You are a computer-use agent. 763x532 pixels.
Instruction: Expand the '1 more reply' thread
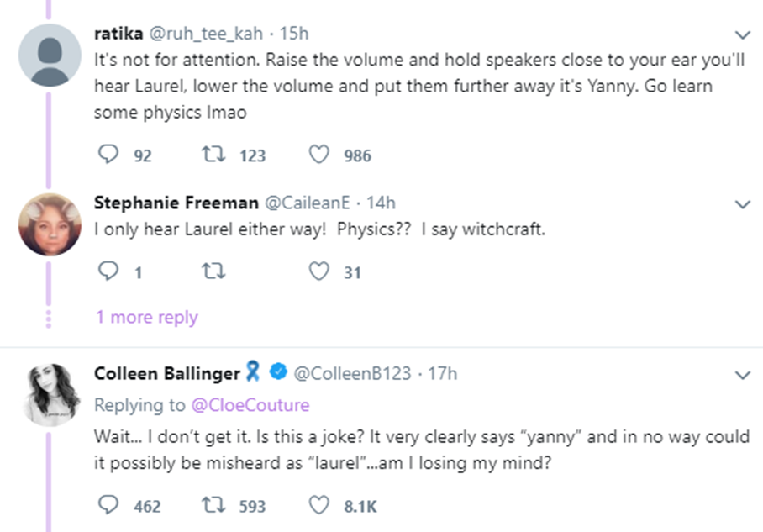point(147,318)
